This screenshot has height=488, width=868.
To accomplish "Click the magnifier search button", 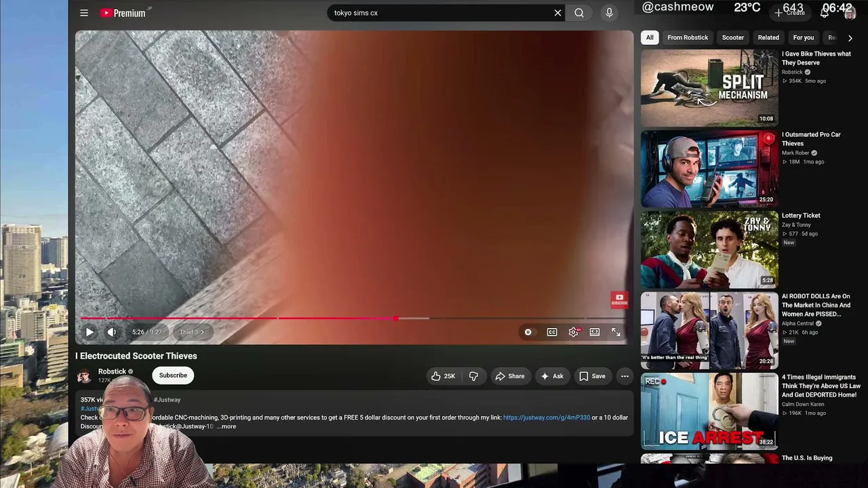I will coord(579,13).
